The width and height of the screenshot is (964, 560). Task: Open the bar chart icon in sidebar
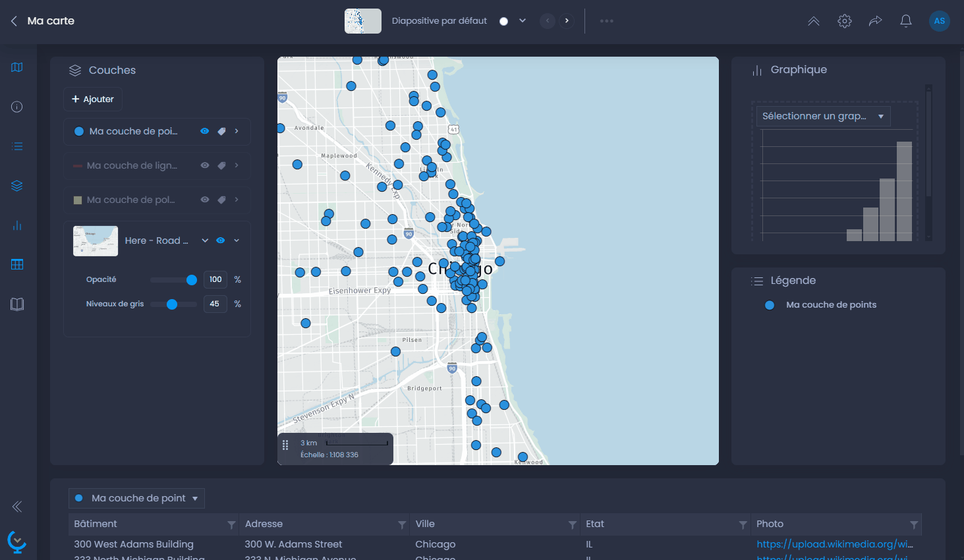click(x=17, y=225)
